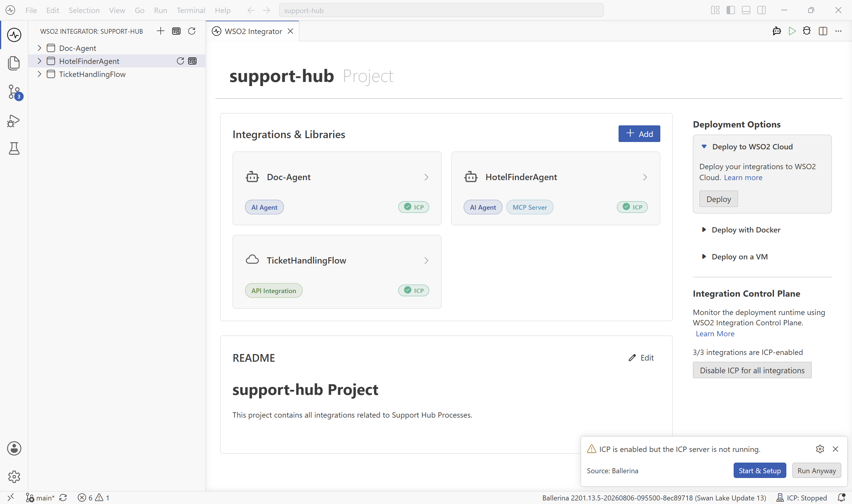Expand the TicketHandlingFlow tree node
The image size is (852, 504).
[39, 74]
